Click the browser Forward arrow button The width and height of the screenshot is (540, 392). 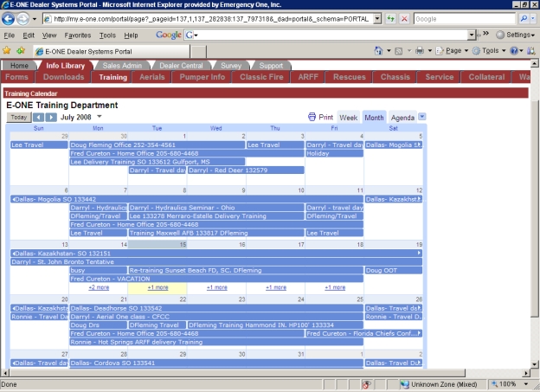click(x=22, y=18)
